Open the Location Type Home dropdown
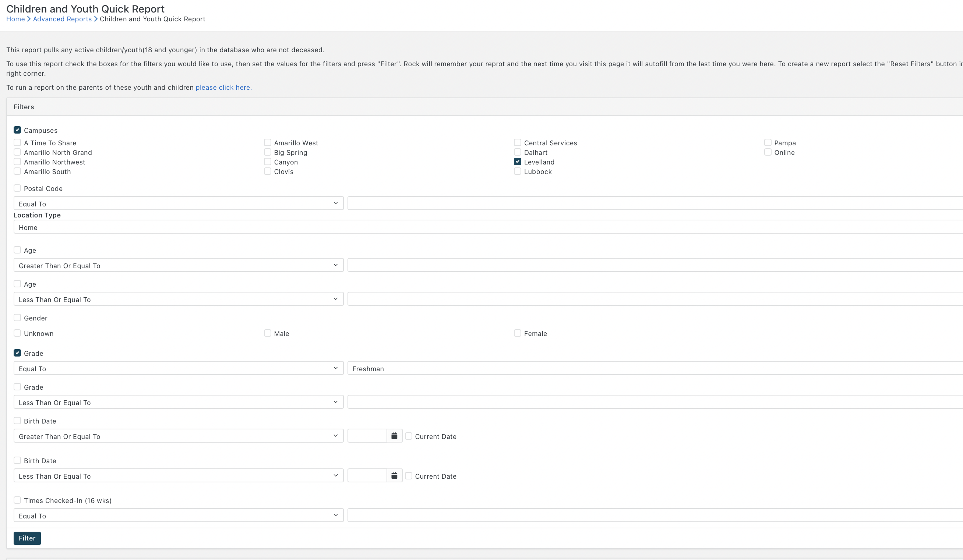This screenshot has height=560, width=963. (488, 227)
